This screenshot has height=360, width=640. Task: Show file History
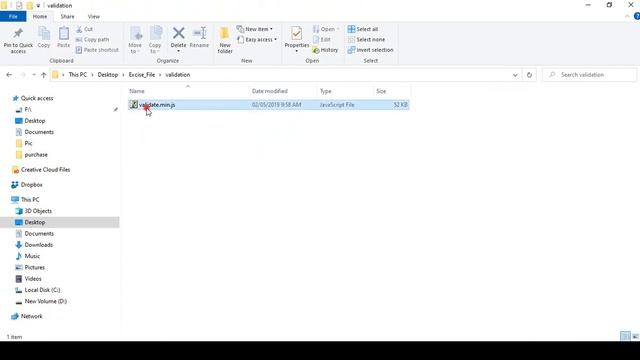(325, 50)
